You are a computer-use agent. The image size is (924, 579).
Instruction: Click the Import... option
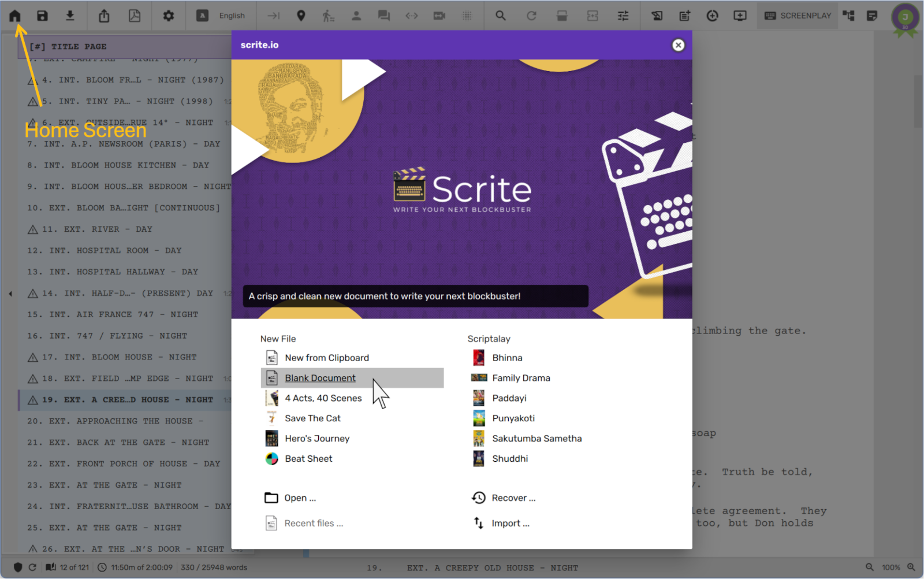pos(510,524)
